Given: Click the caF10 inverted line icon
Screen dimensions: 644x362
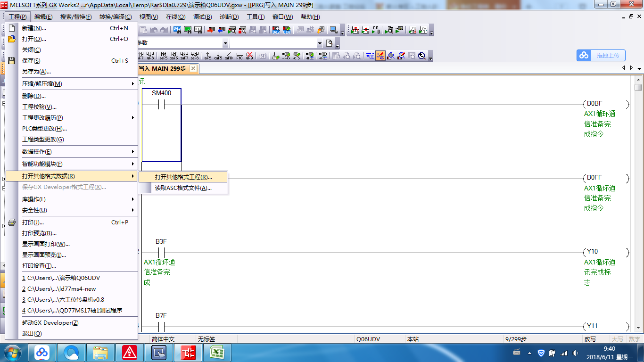Looking at the screenshot, I should pos(229,56).
